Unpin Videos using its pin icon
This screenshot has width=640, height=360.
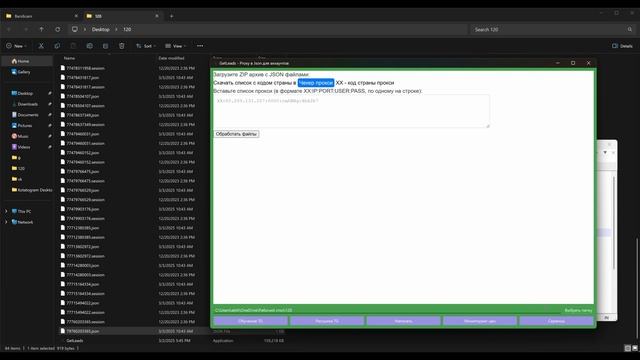point(50,147)
